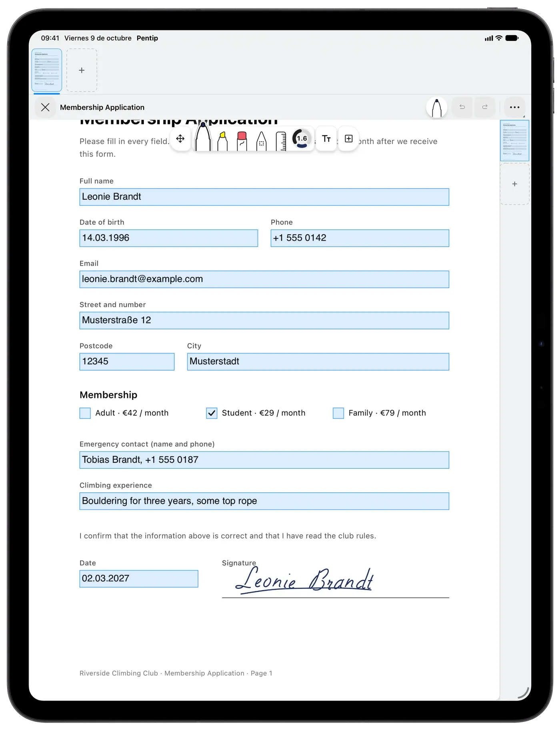Click the redo arrow button
The height and width of the screenshot is (731, 560).
(x=485, y=107)
